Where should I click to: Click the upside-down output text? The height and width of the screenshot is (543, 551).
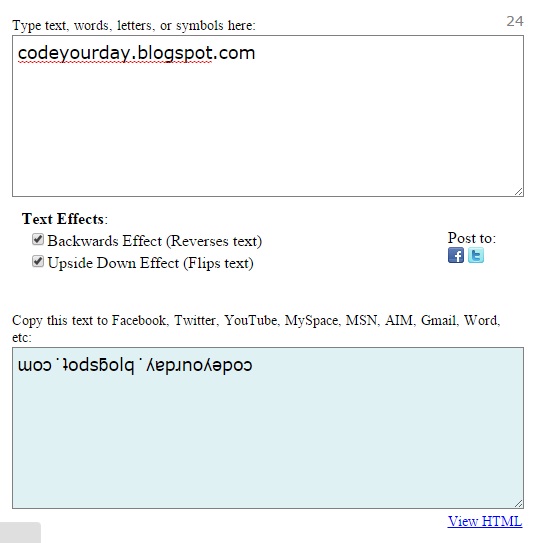(x=135, y=365)
